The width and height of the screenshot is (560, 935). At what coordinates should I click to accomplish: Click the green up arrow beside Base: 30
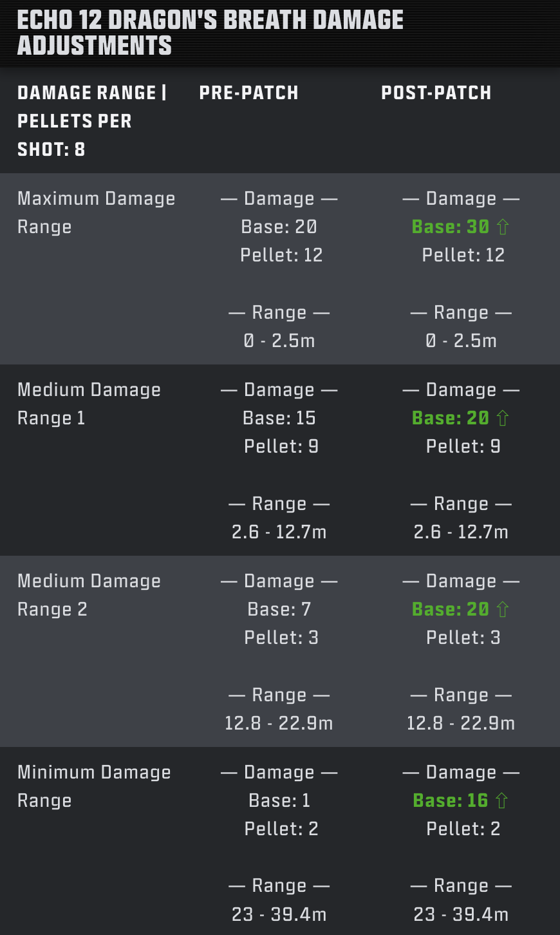coord(503,227)
